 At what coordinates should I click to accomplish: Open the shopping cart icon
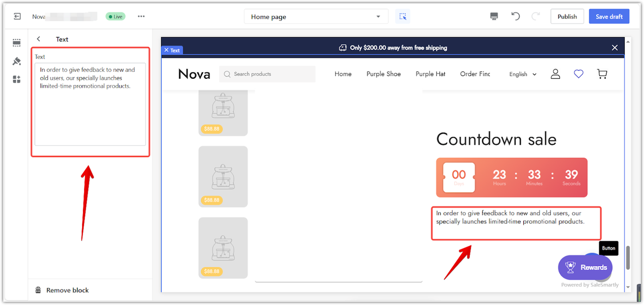point(602,74)
